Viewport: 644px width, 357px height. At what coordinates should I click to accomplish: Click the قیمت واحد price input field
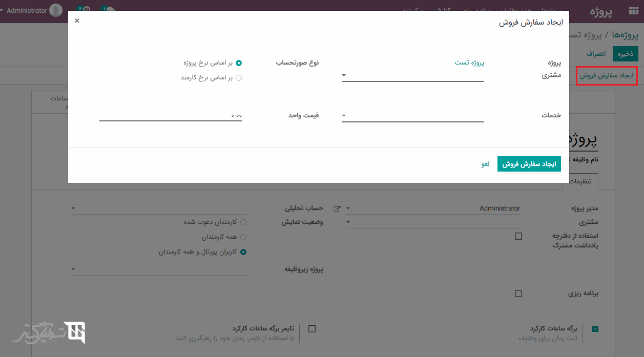(171, 115)
